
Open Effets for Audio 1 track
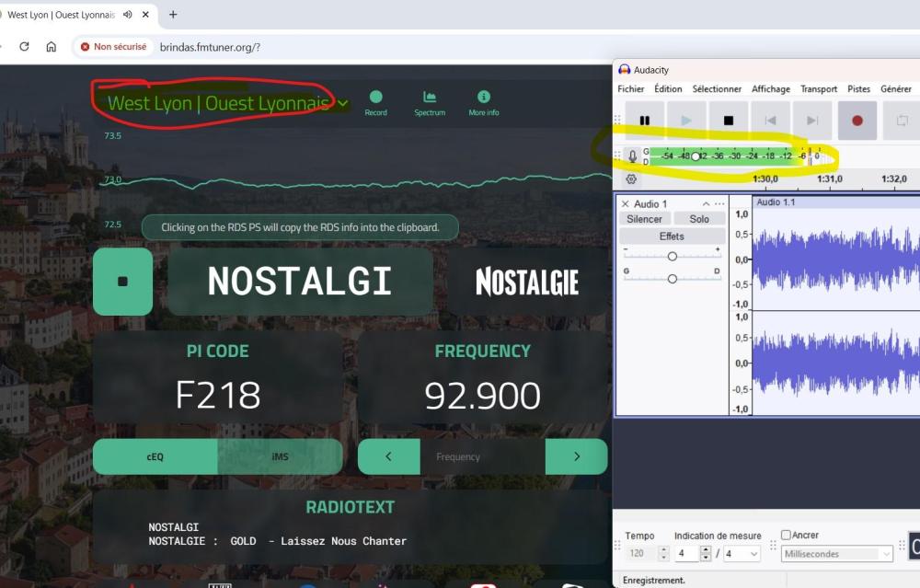coord(672,236)
